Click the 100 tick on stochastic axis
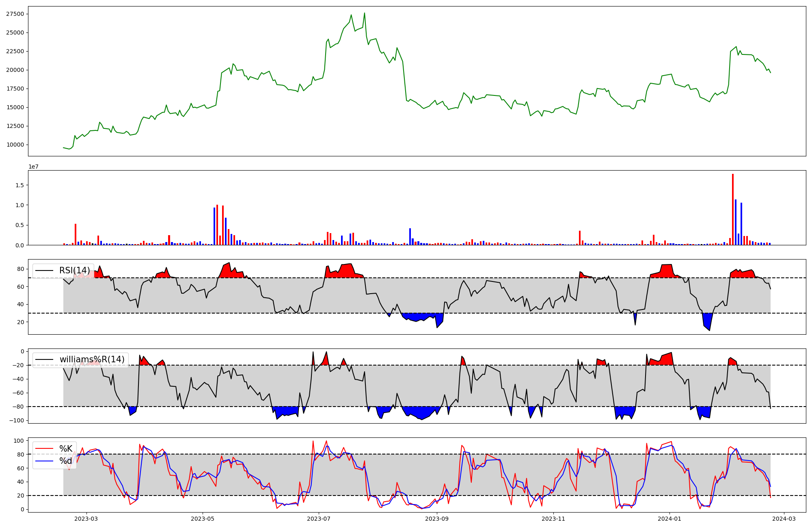 [19, 441]
